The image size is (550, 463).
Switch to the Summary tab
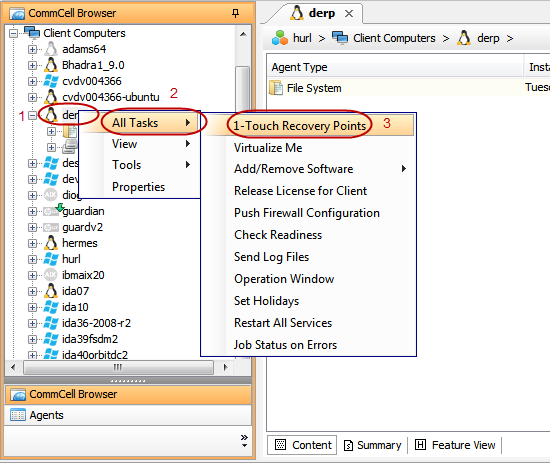pyautogui.click(x=373, y=445)
